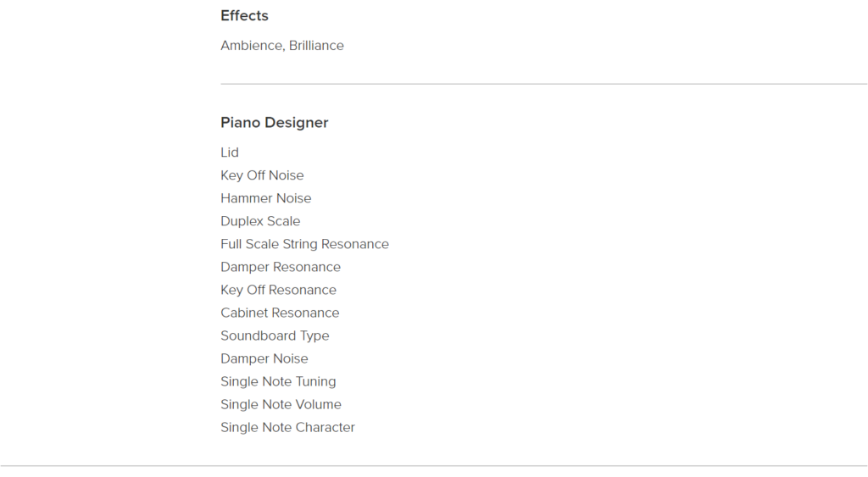Select Single Note Tuning
Viewport: 868px width, 477px height.
[x=278, y=382]
